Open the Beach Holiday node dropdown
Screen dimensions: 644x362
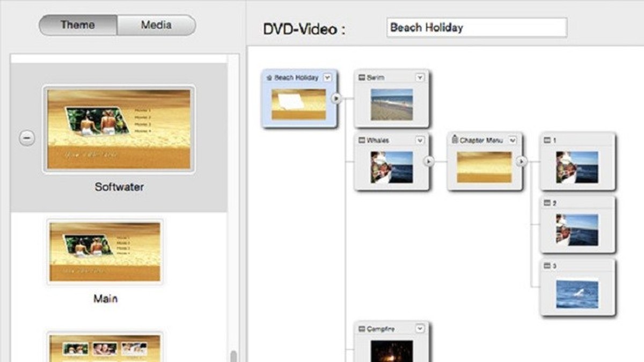coord(328,77)
